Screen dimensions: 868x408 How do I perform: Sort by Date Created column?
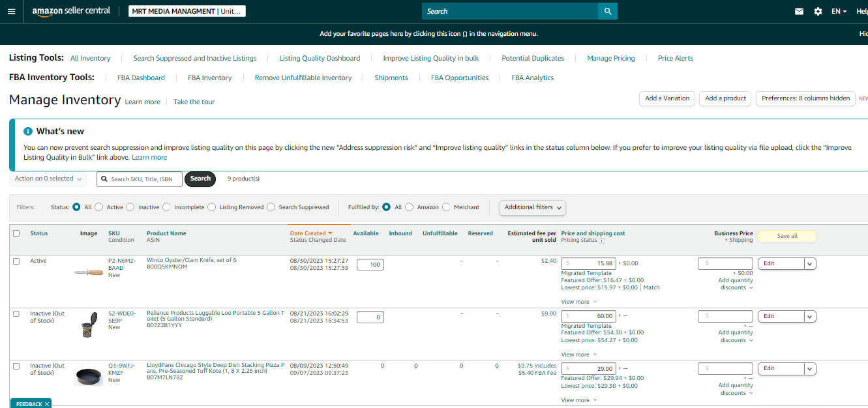pos(311,233)
